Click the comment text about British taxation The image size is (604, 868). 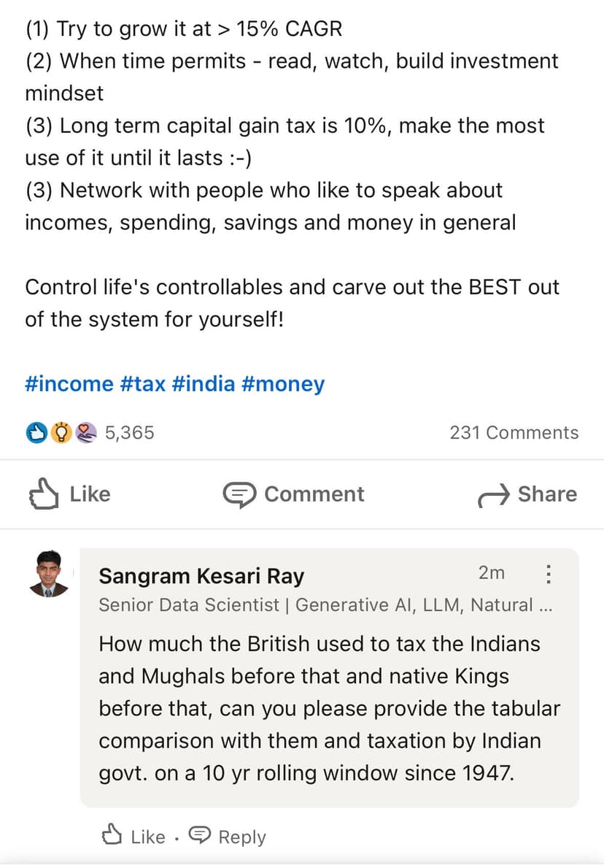[x=328, y=708]
